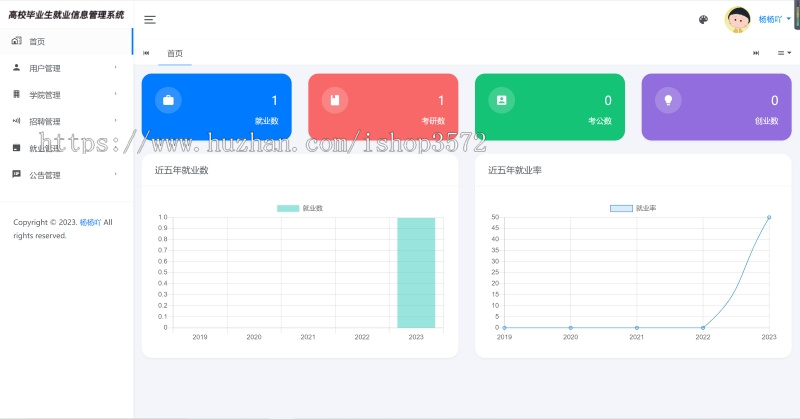Click the 2019 data point on 就业率 line
This screenshot has width=800, height=419.
click(504, 328)
